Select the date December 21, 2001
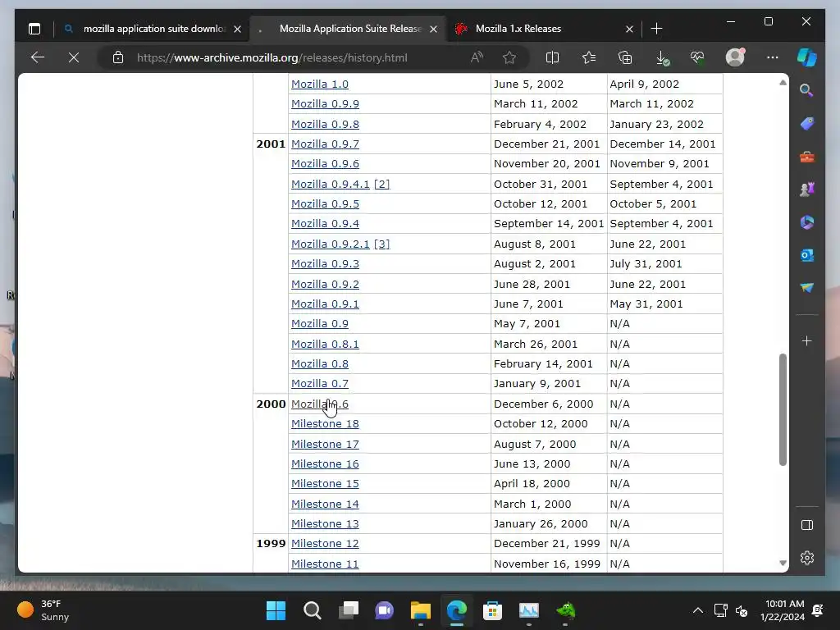The image size is (840, 630). tap(546, 144)
